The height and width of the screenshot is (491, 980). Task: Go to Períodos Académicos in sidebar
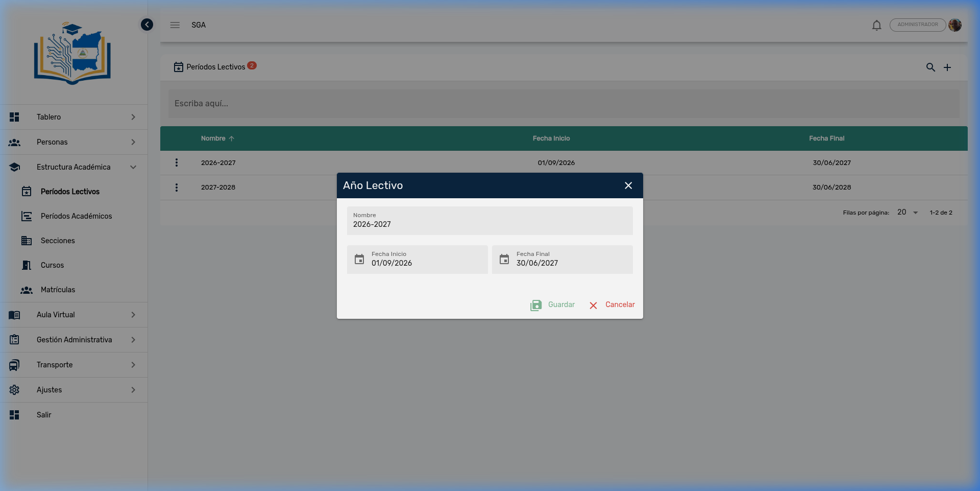tap(76, 216)
